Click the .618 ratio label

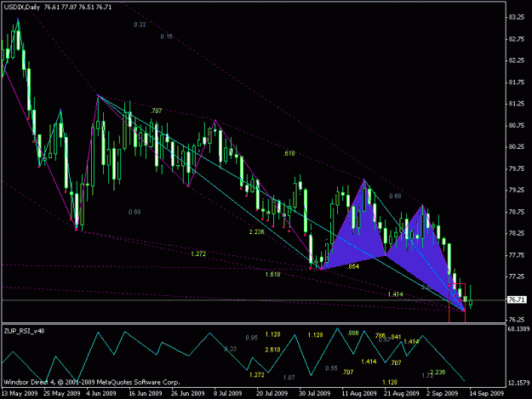(x=289, y=153)
